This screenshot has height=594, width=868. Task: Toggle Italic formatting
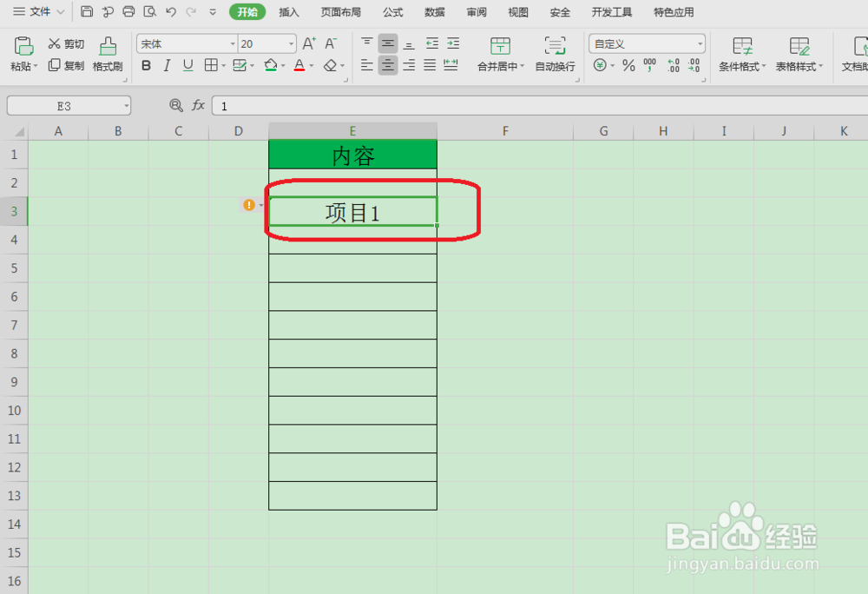pyautogui.click(x=168, y=65)
